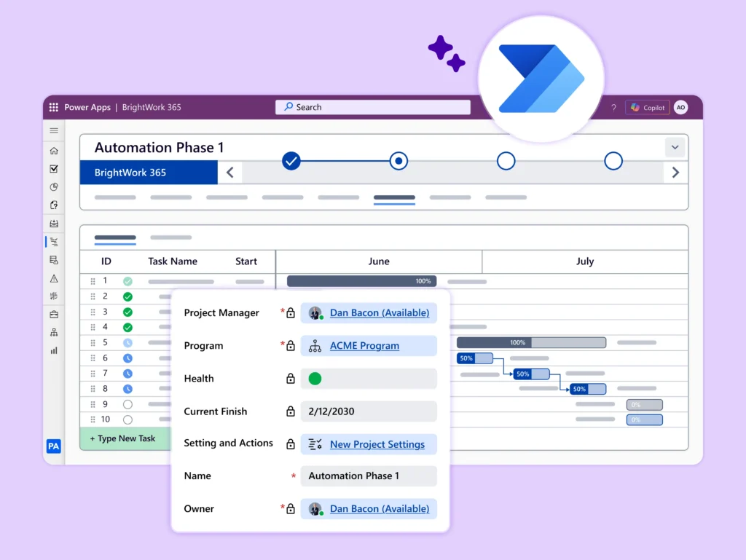Collapse the sidebar with the hamburger icon
Viewport: 746px width, 560px height.
(54, 130)
